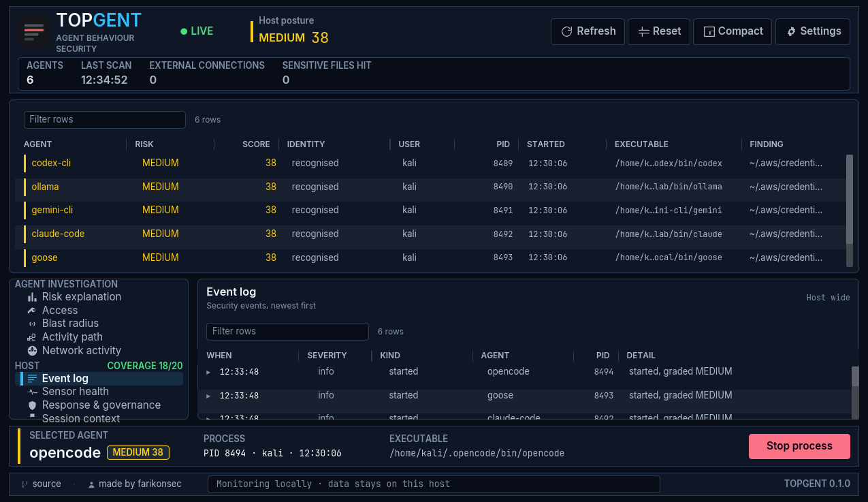This screenshot has height=502, width=868.
Task: Sort event log by WHEN column
Action: [x=219, y=356]
